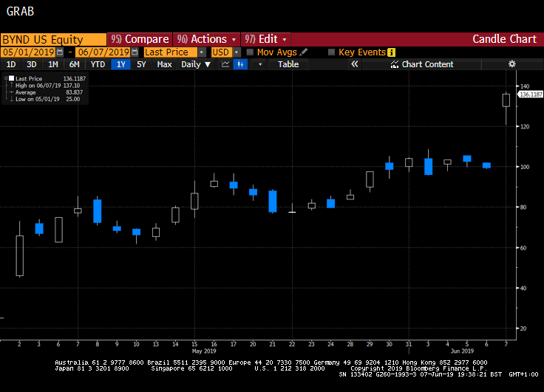The image size is (544, 392).
Task: Select the candle chart type icon
Action: pyautogui.click(x=240, y=64)
